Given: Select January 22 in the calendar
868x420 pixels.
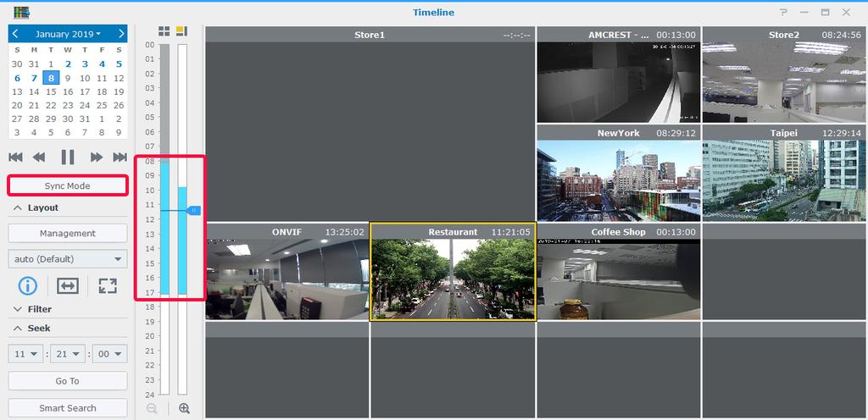Looking at the screenshot, I should [x=51, y=106].
